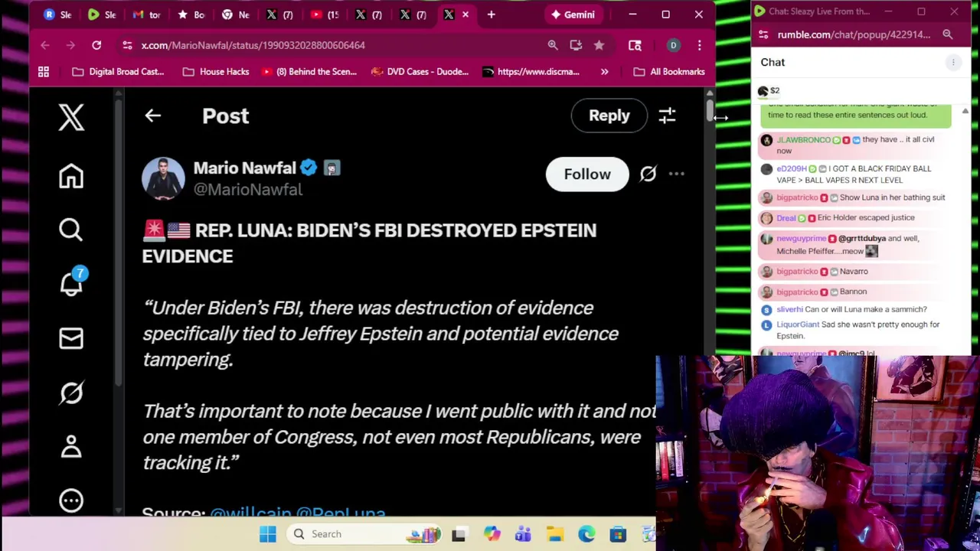
Task: Open Behind the Scen... YouTube bookmark
Action: (x=309, y=71)
